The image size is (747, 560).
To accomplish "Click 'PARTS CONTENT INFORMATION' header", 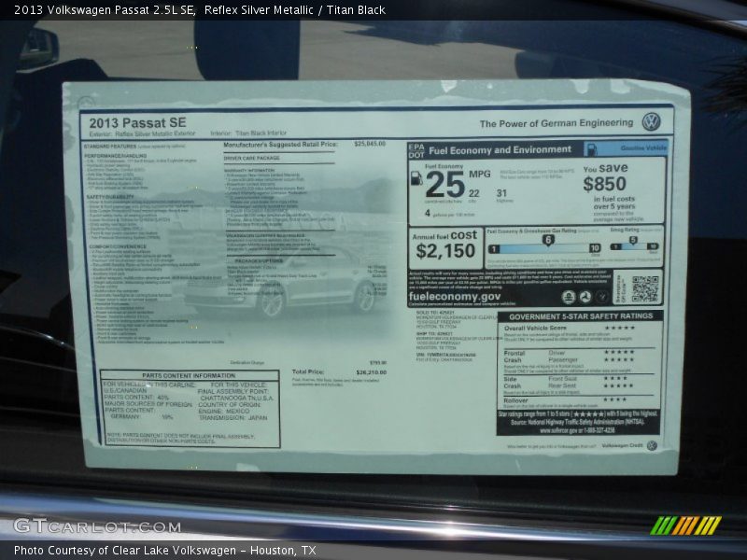I will (x=189, y=375).
